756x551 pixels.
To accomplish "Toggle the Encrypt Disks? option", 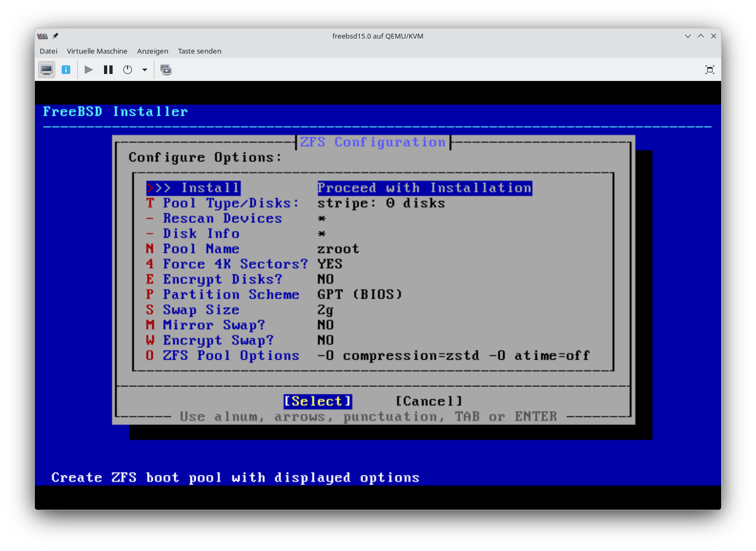I will (x=222, y=280).
